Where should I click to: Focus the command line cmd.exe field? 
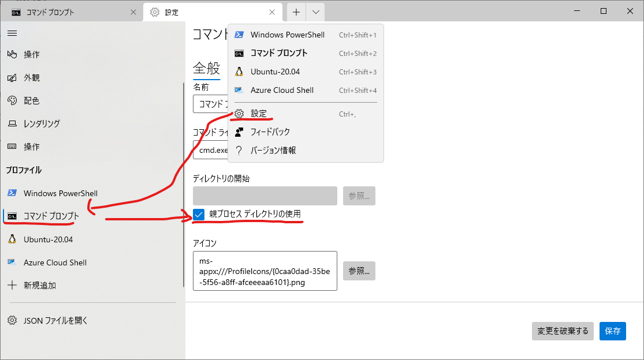(211, 150)
